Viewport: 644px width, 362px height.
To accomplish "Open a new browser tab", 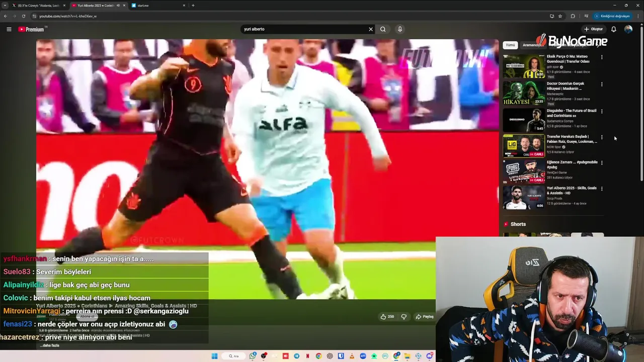I will (193, 6).
